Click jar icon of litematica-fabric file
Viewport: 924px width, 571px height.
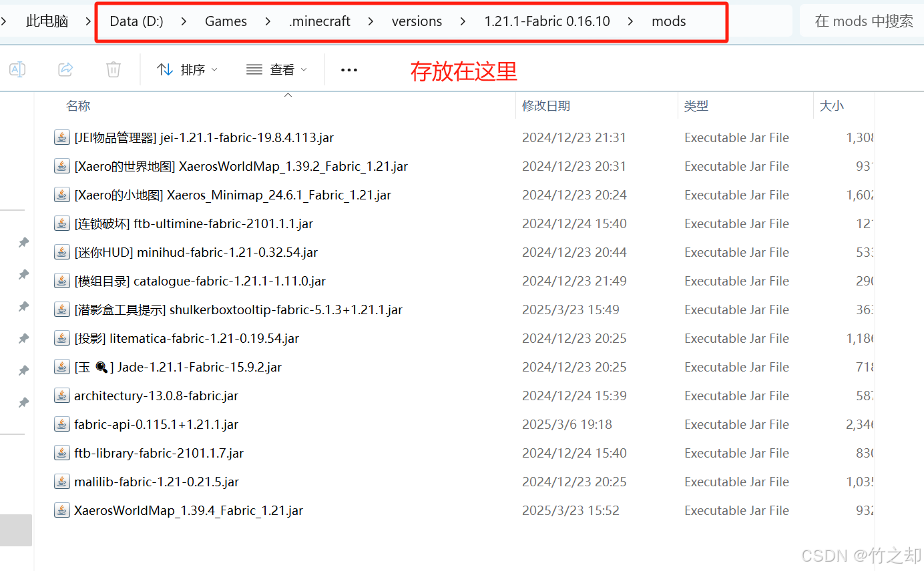click(61, 339)
